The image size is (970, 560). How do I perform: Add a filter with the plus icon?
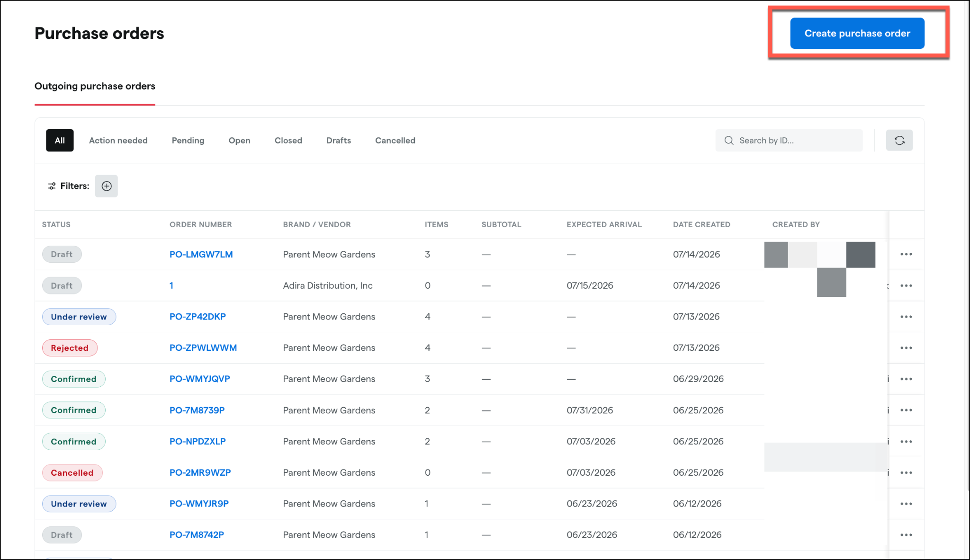(x=107, y=186)
